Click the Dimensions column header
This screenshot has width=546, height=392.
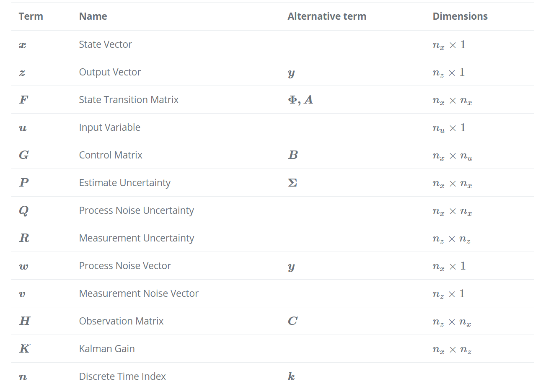pos(460,16)
